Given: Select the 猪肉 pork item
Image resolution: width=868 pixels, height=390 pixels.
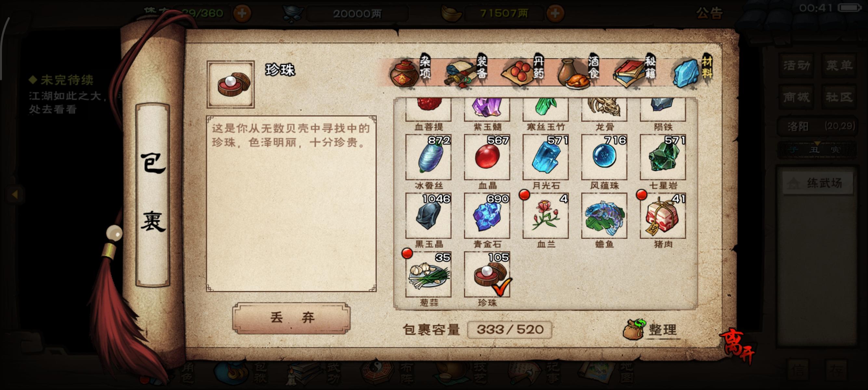Looking at the screenshot, I should [663, 215].
